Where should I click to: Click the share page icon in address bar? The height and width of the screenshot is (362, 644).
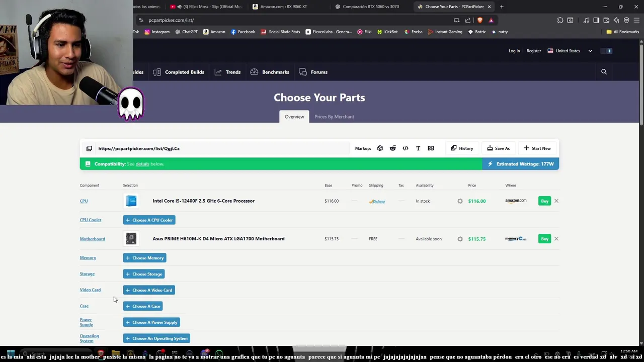[467, 20]
